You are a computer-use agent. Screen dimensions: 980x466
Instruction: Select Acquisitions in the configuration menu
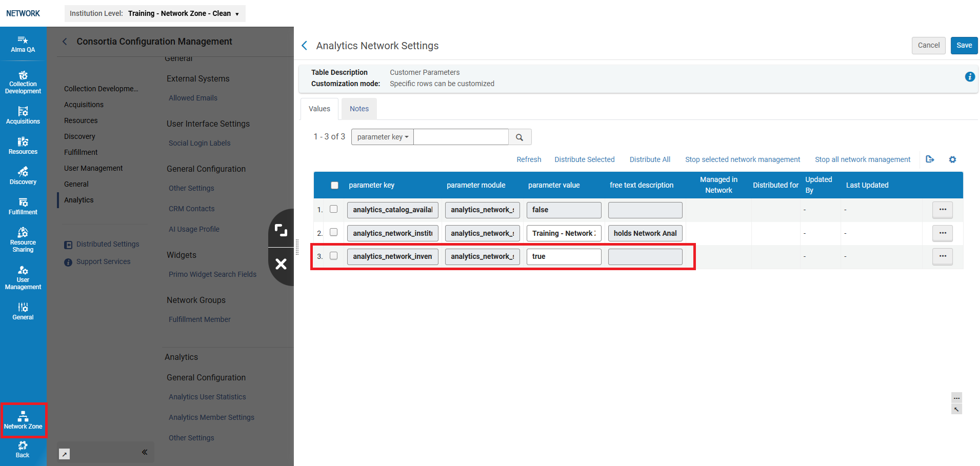pyautogui.click(x=84, y=105)
